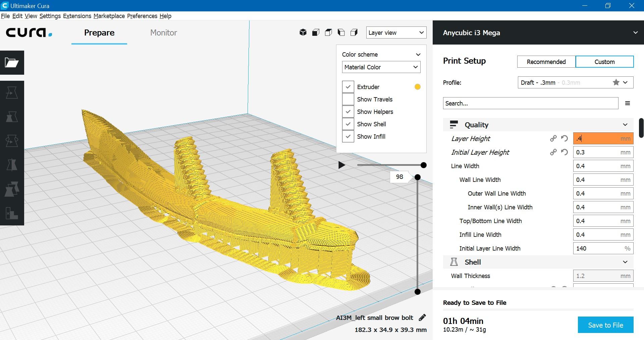Click the path slider handle beside play
The width and height of the screenshot is (644, 340).
coord(424,165)
